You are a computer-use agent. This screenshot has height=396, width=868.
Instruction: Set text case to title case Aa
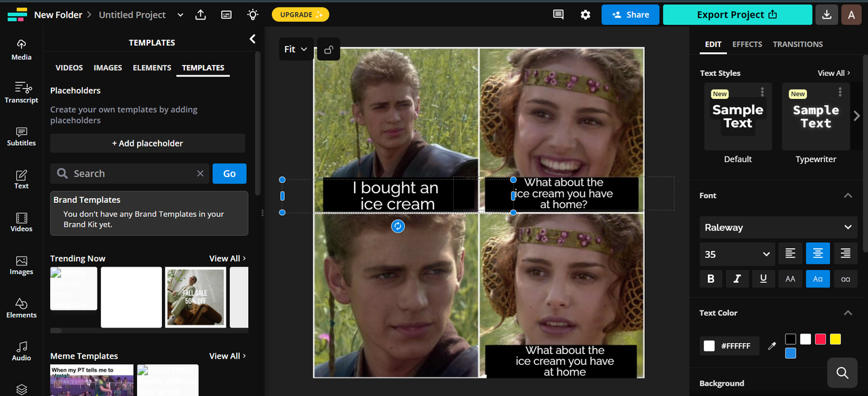[818, 279]
